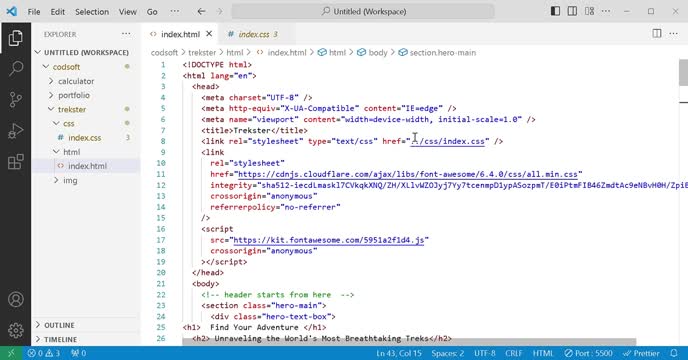
Task: Toggle the primary side bar visibility
Action: [555, 11]
